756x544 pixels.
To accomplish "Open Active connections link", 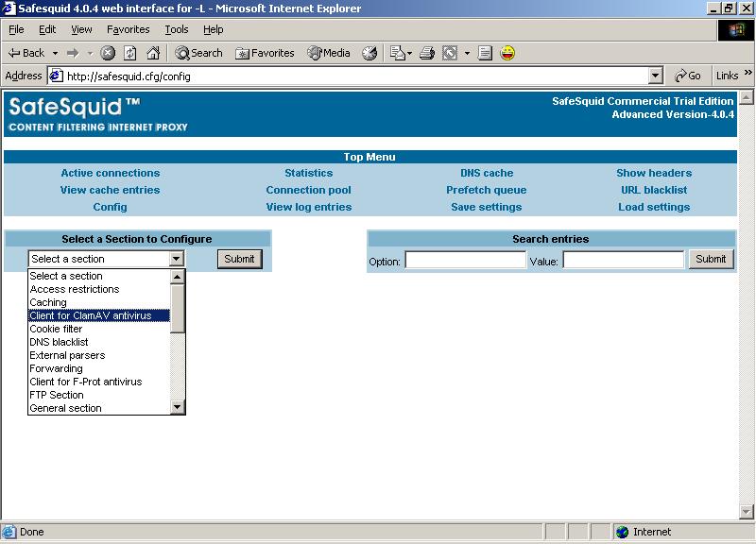I will pyautogui.click(x=110, y=173).
